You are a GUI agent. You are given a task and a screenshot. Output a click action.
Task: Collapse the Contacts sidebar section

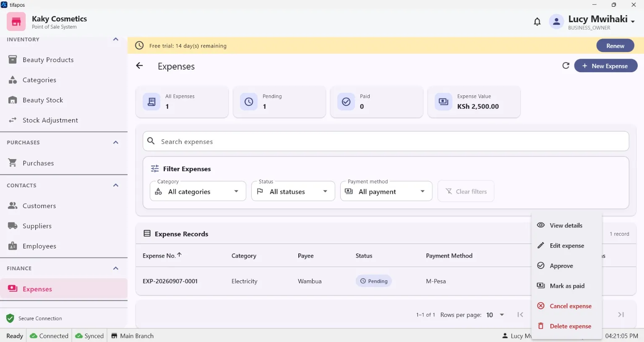click(x=116, y=185)
